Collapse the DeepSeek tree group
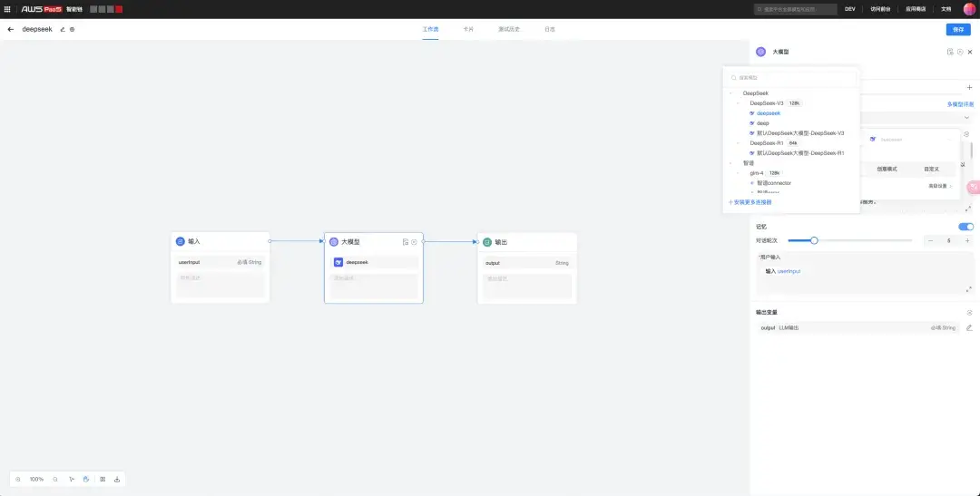Screen dimensions: 980x496 [x=730, y=93]
